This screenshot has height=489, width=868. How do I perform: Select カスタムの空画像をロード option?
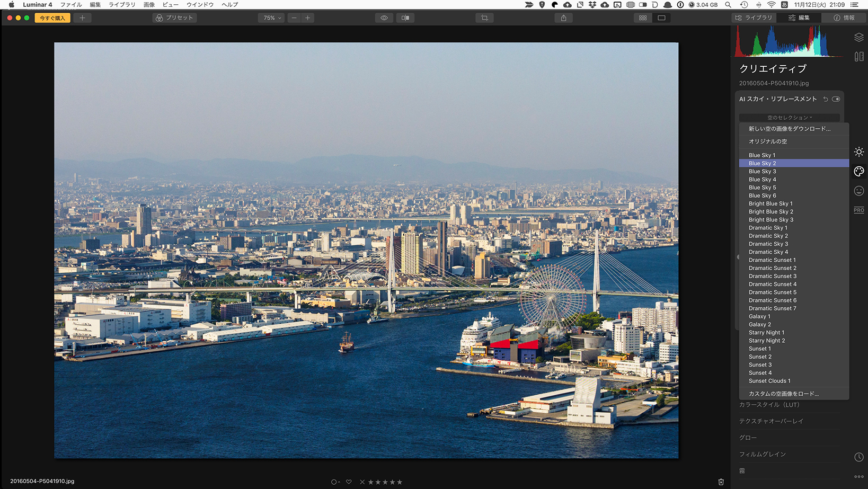coord(794,394)
